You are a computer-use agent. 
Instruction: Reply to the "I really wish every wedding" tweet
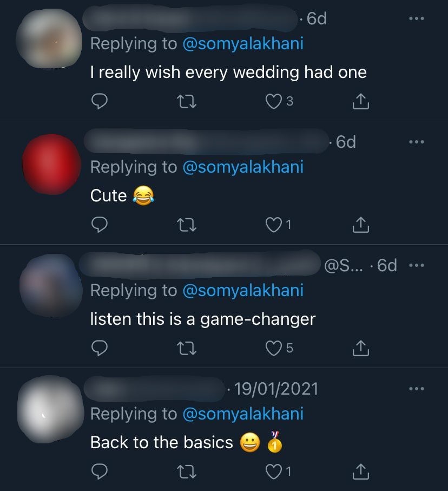click(x=99, y=101)
